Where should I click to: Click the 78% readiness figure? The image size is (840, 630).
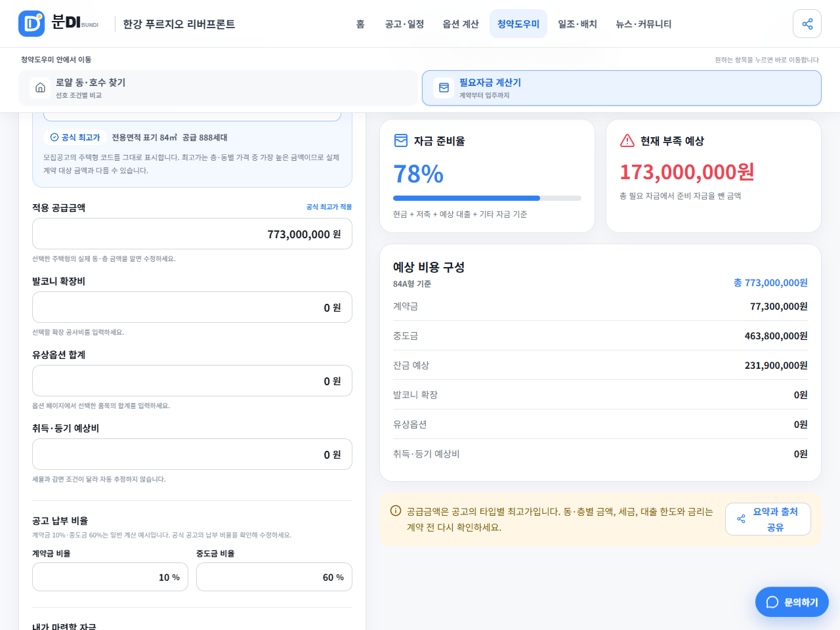click(419, 174)
